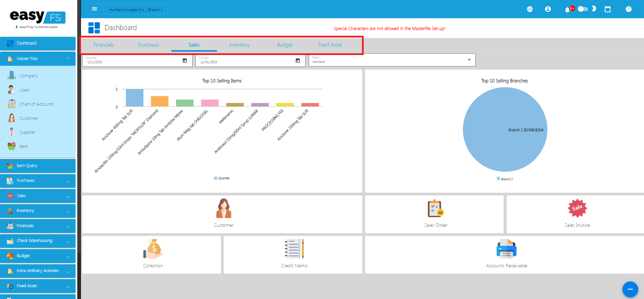Image resolution: width=644 pixels, height=299 pixels.
Task: Toggle the dark mode switch
Action: 583,9
